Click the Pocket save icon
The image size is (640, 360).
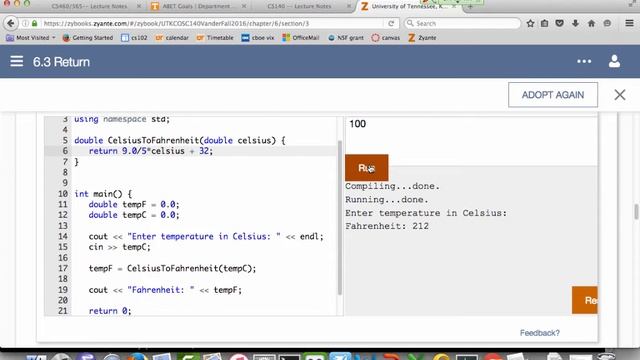tap(560, 23)
